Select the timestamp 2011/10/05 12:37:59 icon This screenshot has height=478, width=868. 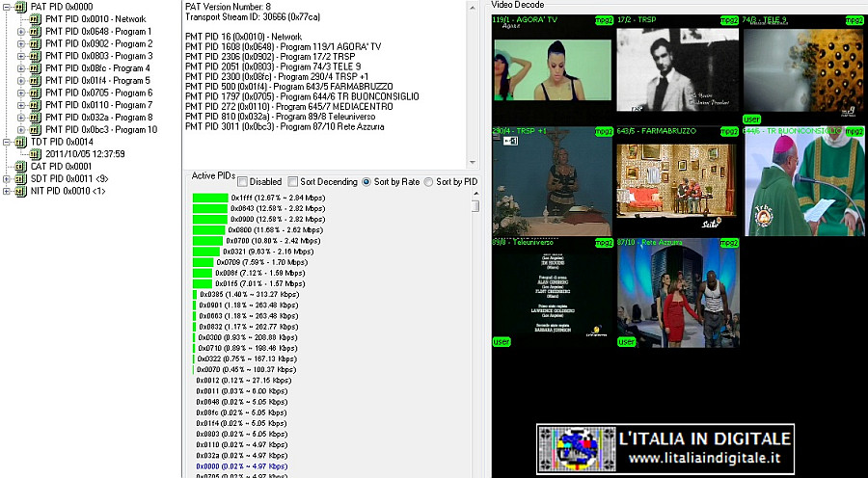(x=36, y=154)
